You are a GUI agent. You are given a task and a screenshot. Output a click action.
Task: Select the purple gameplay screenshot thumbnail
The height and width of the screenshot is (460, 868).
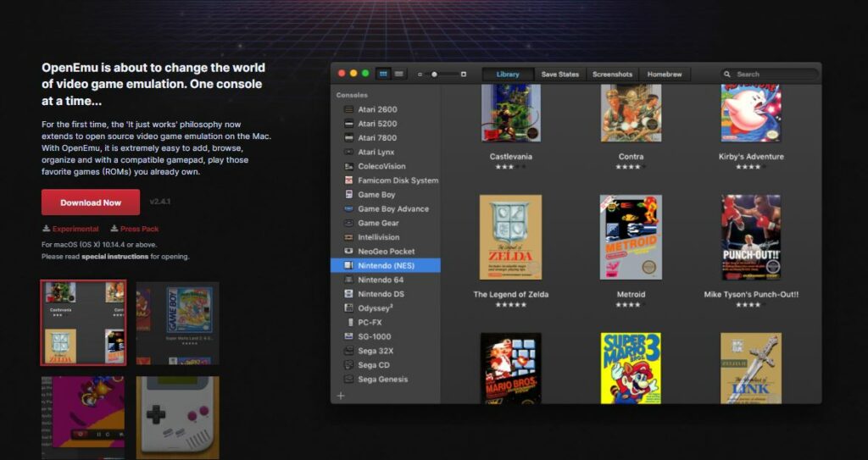click(x=84, y=418)
